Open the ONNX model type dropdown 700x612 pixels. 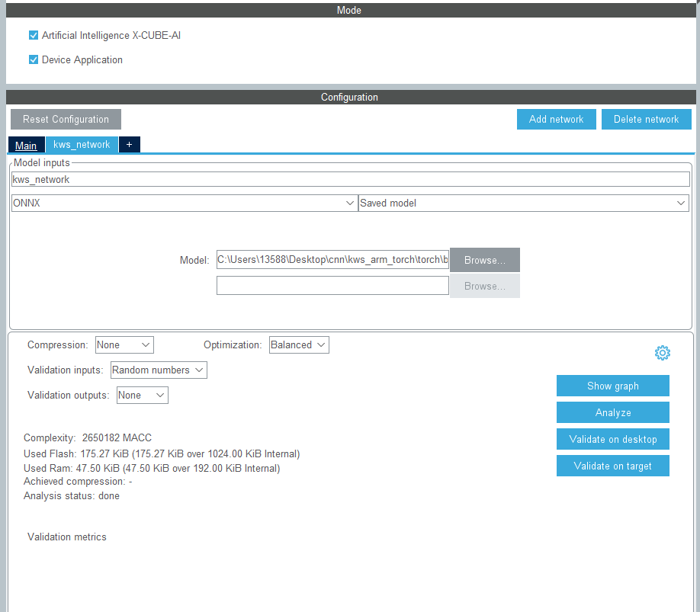point(185,203)
